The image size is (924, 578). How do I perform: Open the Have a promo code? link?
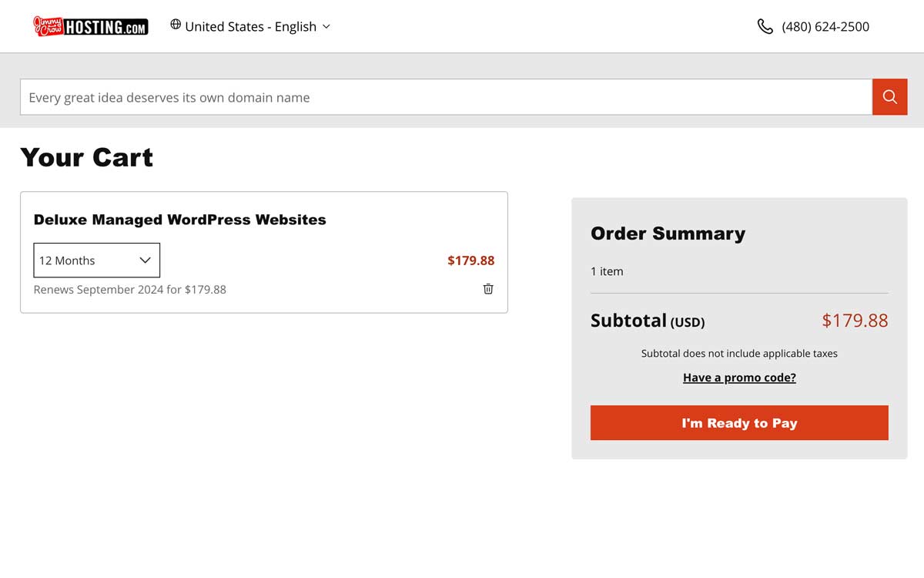[739, 378]
